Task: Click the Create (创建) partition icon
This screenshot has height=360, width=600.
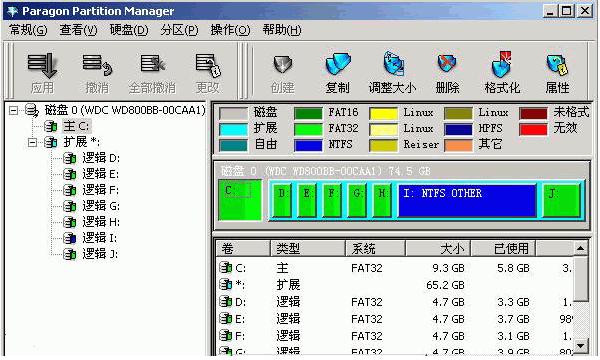Action: pos(282,64)
